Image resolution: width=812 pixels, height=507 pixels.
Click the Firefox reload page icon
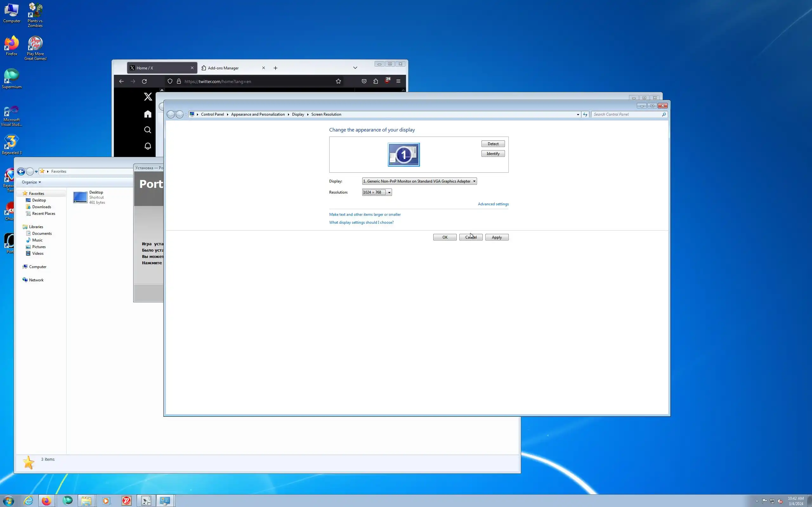click(144, 81)
